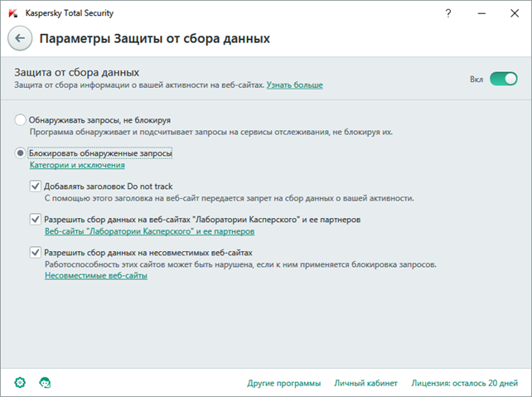This screenshot has height=397, width=532.
Task: Click the Программа обнаруживает и подсчитывает description
Action: (x=211, y=132)
